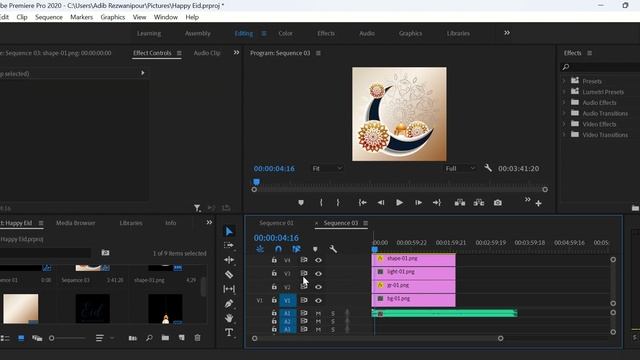Open the Sequence menu

(49, 17)
